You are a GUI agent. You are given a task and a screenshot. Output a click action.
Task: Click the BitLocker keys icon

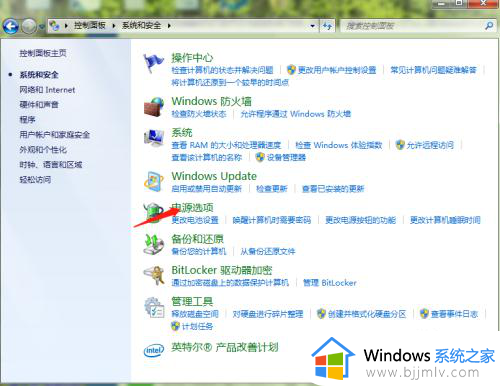click(154, 276)
